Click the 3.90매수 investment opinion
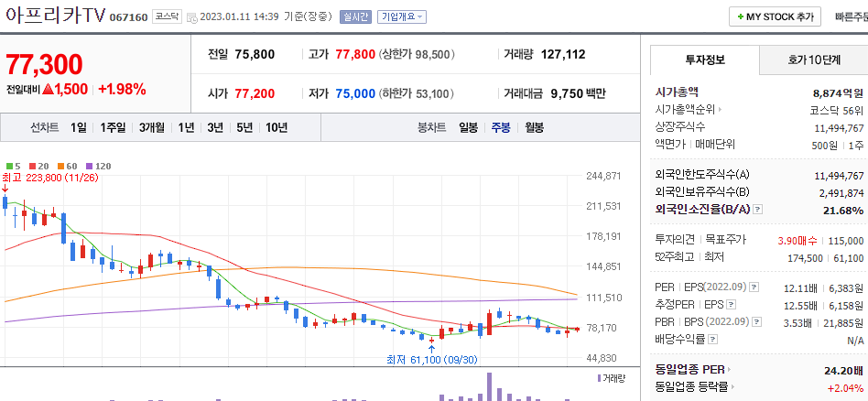Image resolution: width=868 pixels, height=401 pixels. pos(797,241)
